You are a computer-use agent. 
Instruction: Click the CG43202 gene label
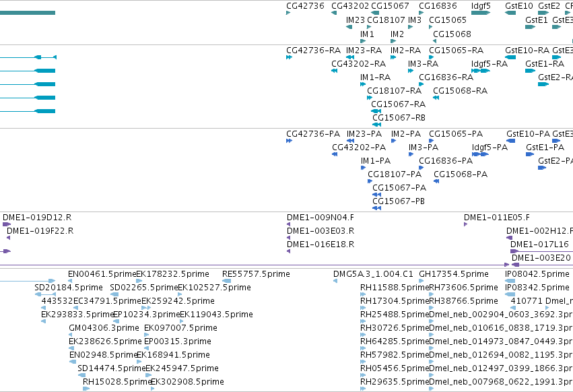[350, 6]
